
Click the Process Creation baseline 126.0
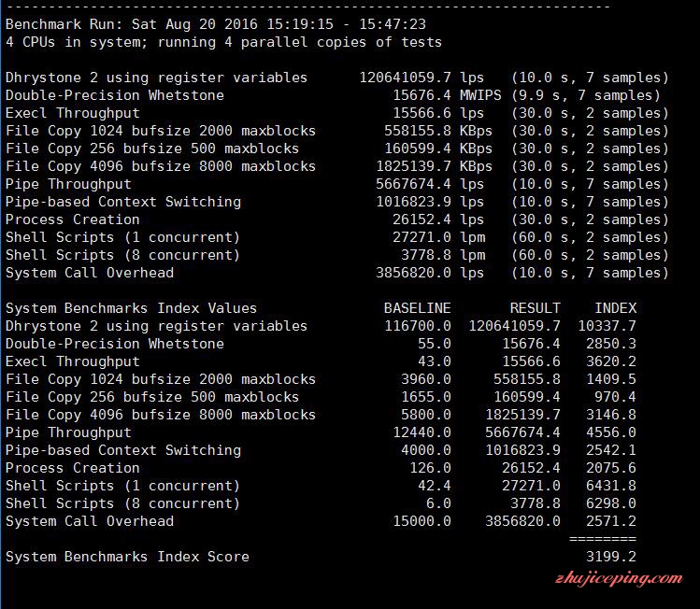tap(430, 468)
